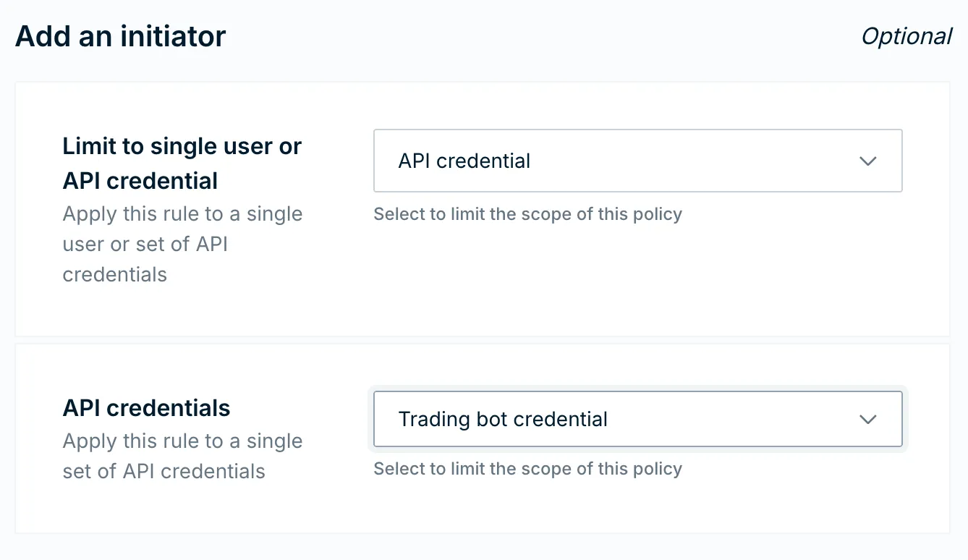Click the 'single user or set of API credentials' description
968x560 pixels.
pyautogui.click(x=182, y=245)
